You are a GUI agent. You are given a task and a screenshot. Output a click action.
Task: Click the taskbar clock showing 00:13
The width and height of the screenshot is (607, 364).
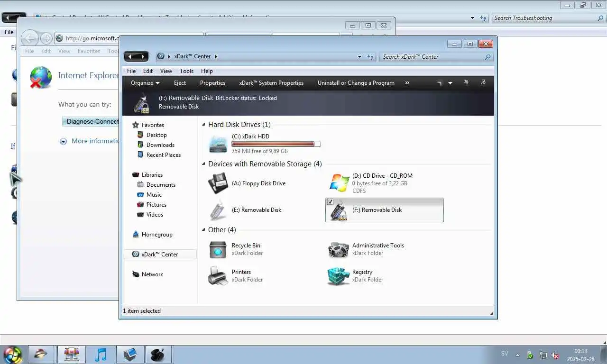pyautogui.click(x=581, y=351)
